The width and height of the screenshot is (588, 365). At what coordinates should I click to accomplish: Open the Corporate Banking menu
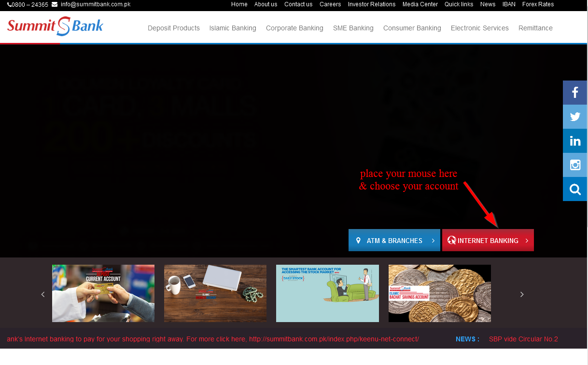click(x=294, y=28)
